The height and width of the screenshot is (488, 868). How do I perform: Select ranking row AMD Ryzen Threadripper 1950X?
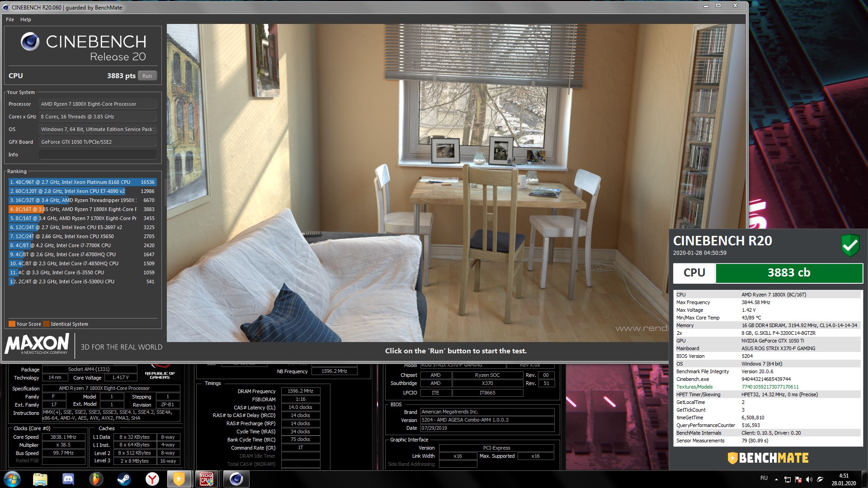click(82, 200)
